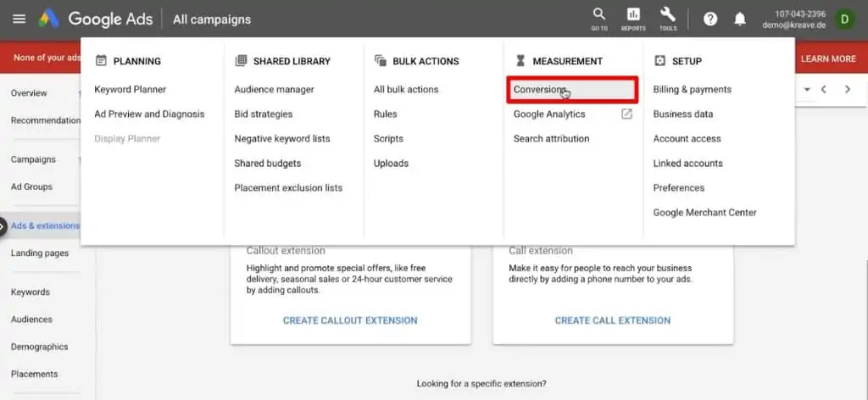868x400 pixels.
Task: Click Create Callout Extension
Action: click(350, 320)
